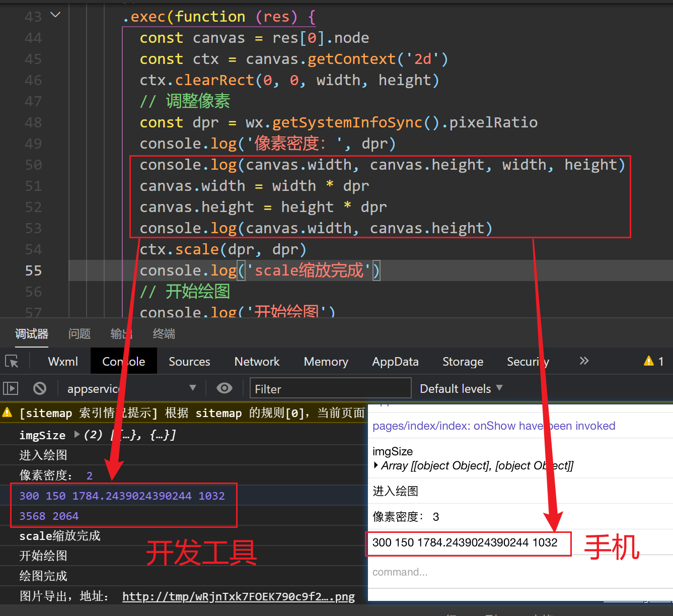Viewport: 673px width, 616px height.
Task: Click the 进入绘图 entry in the dev tools console
Action: (43, 455)
